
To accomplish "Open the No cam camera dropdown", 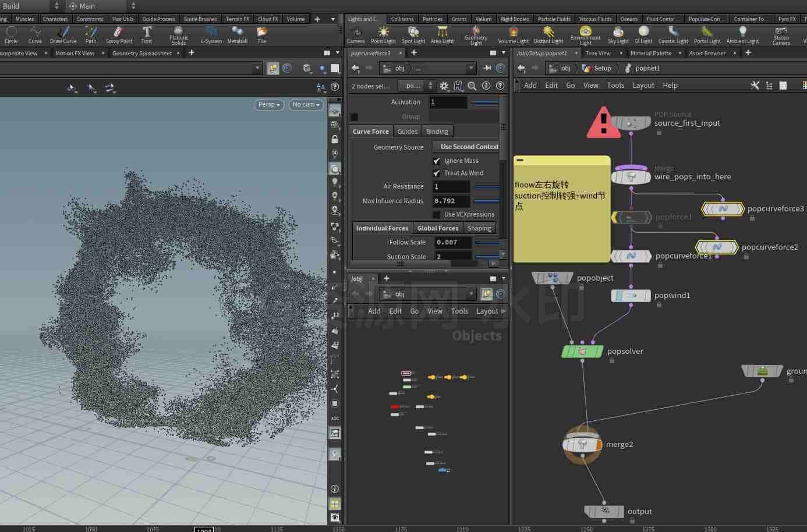I will [306, 105].
